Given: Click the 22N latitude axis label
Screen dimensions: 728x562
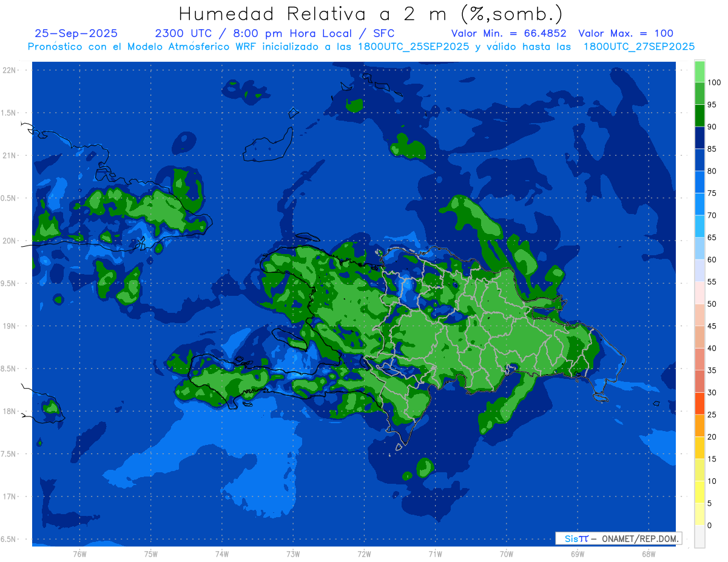Looking at the screenshot, I should click(10, 70).
